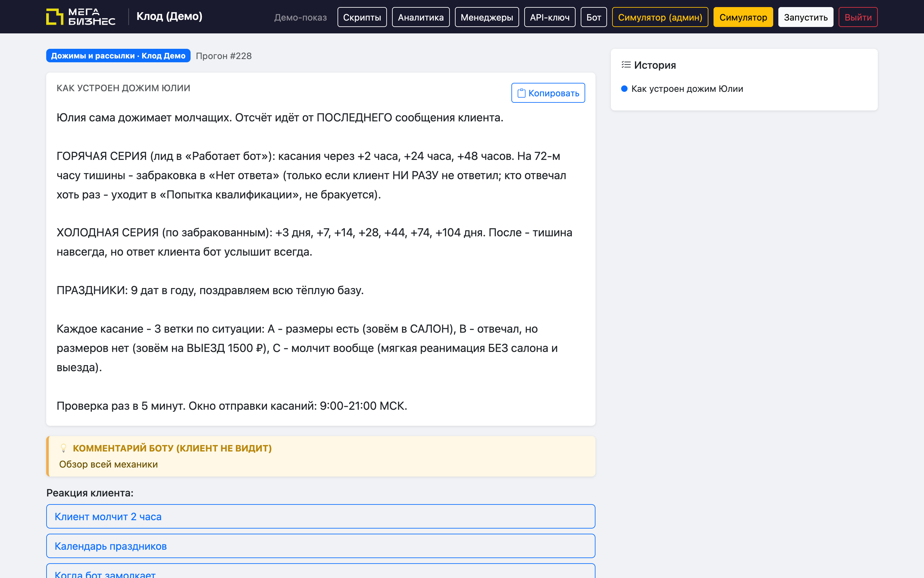Click the clipboard icon in Копировать button
Image resolution: width=924 pixels, height=578 pixels.
click(521, 93)
